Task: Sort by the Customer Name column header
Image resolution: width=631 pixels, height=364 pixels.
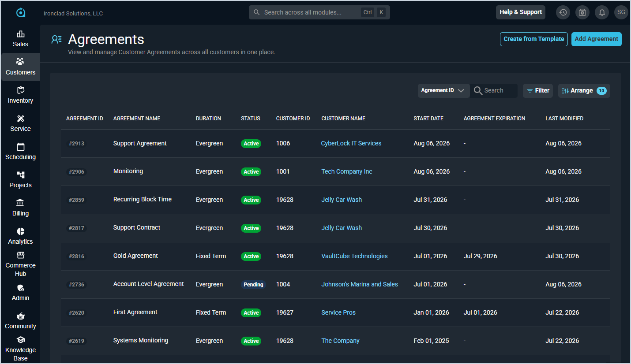Action: [343, 119]
